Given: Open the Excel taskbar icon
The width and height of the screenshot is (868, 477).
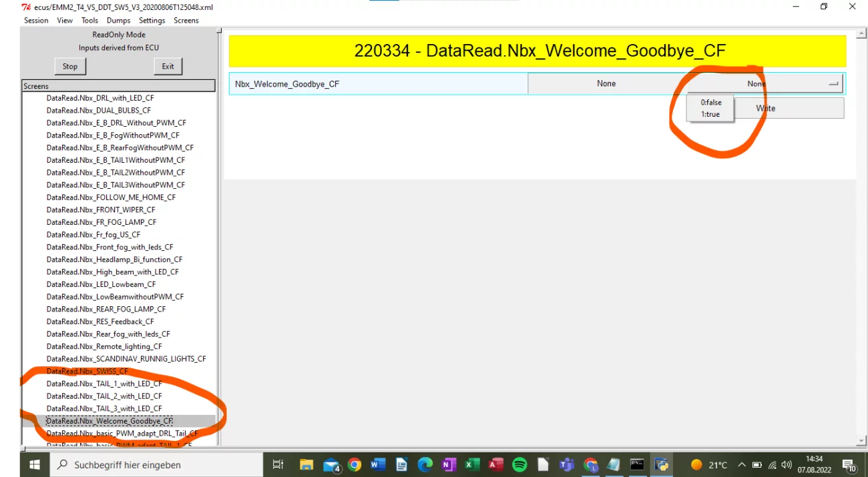Looking at the screenshot, I should pyautogui.click(x=472, y=464).
